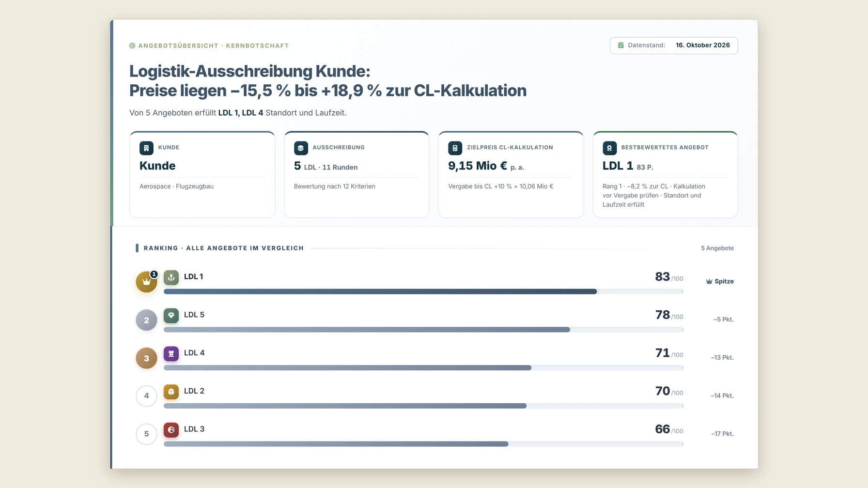Click the silver rank 2 badge

(146, 320)
